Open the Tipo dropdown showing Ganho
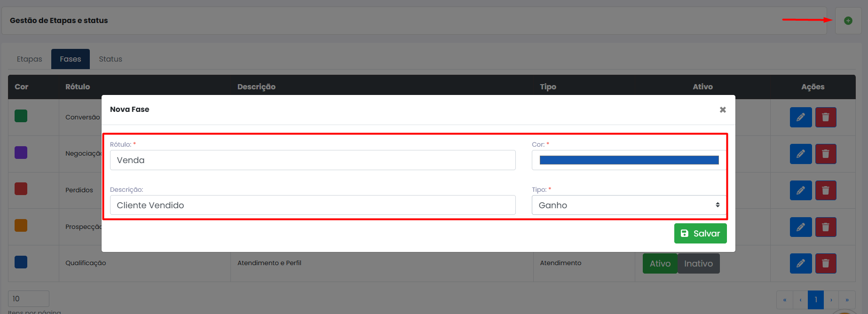868x314 pixels. click(629, 205)
